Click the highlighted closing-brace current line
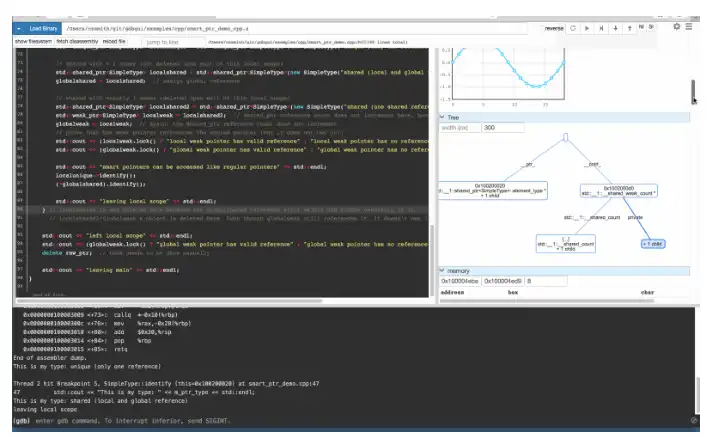This screenshot has width=708, height=437. 222,210
